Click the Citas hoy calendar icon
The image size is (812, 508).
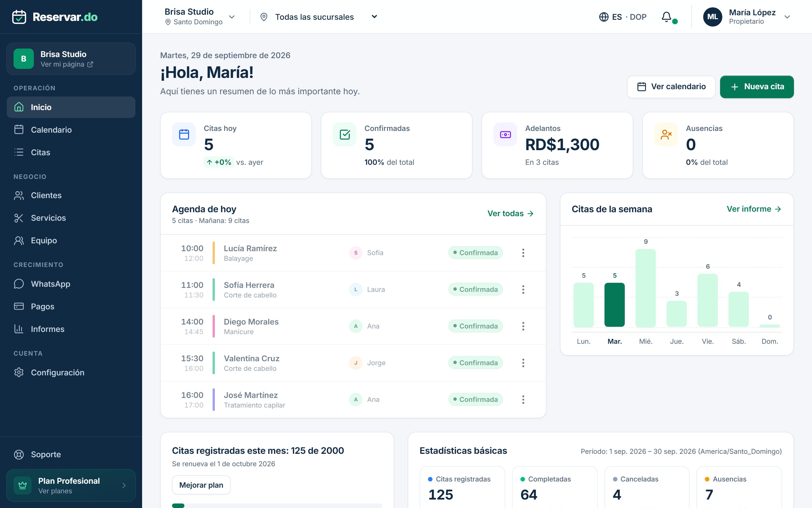(184, 134)
